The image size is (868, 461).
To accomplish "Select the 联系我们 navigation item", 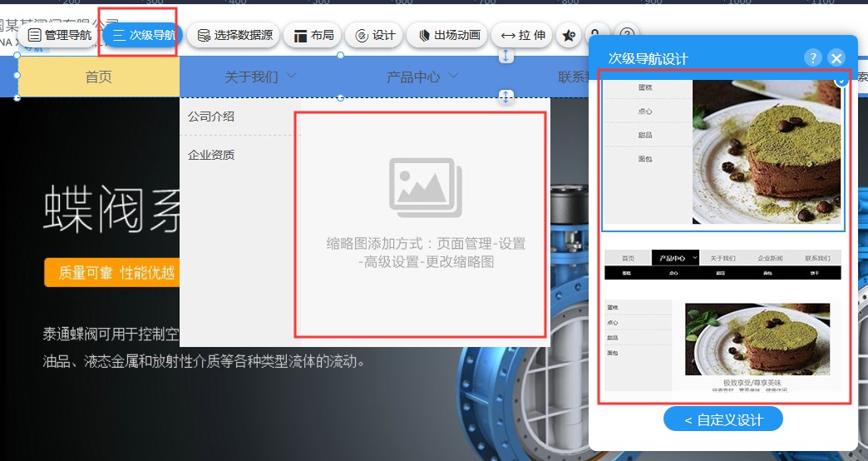I will pos(574,77).
